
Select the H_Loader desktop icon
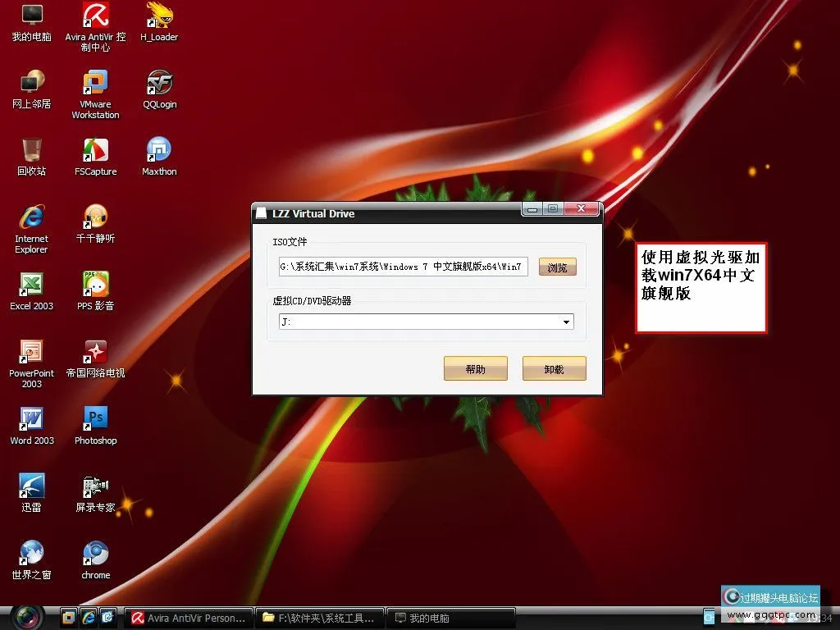coord(159,16)
